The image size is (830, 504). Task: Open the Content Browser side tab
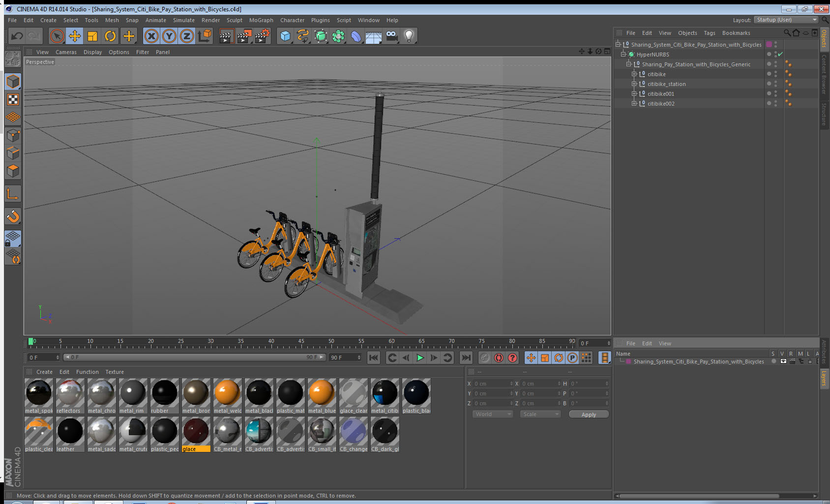[824, 74]
